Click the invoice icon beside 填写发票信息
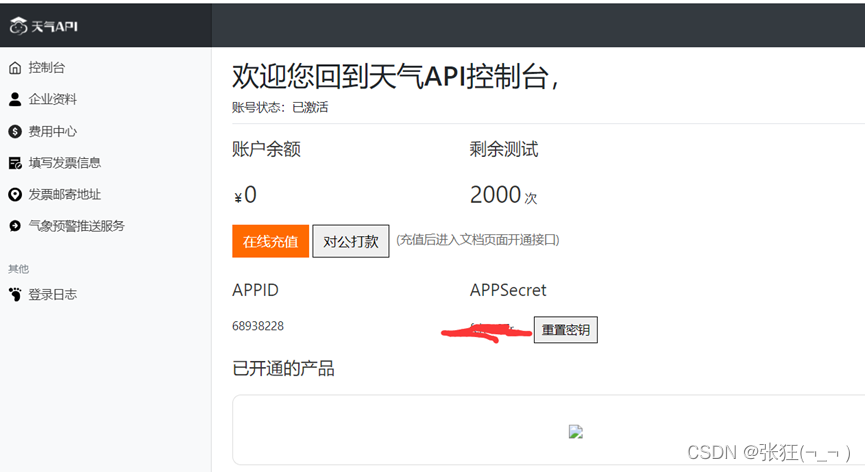865x472 pixels. point(15,163)
